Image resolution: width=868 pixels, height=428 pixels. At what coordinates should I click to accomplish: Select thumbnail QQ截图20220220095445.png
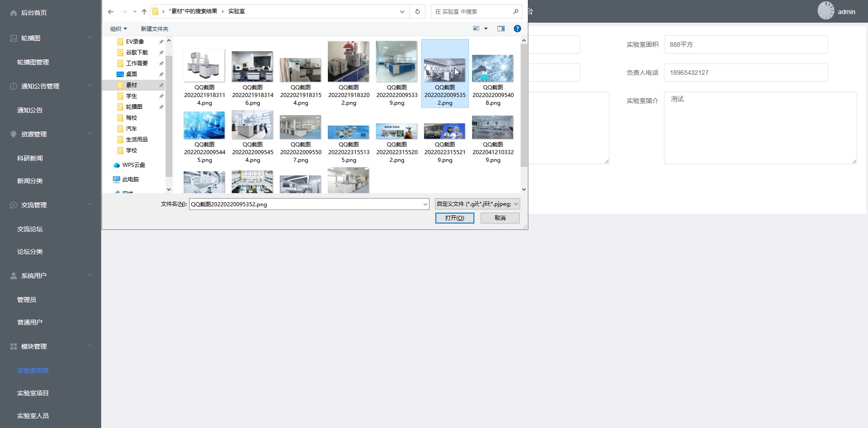(x=205, y=137)
